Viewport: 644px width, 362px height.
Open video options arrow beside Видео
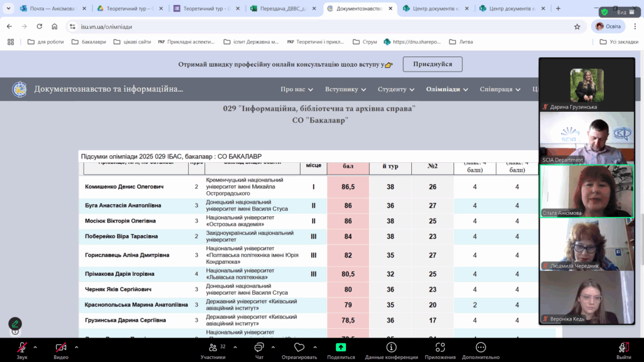coord(76,347)
